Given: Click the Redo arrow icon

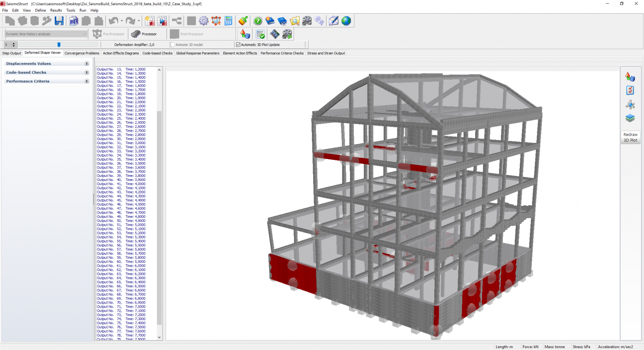Looking at the screenshot, I should coord(130,21).
